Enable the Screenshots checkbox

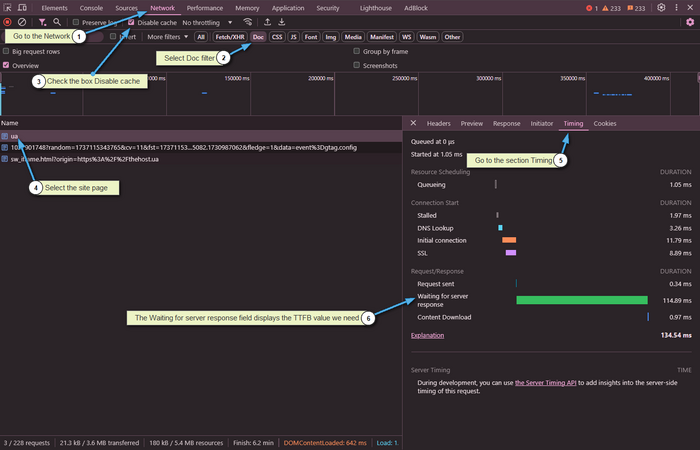pyautogui.click(x=356, y=65)
